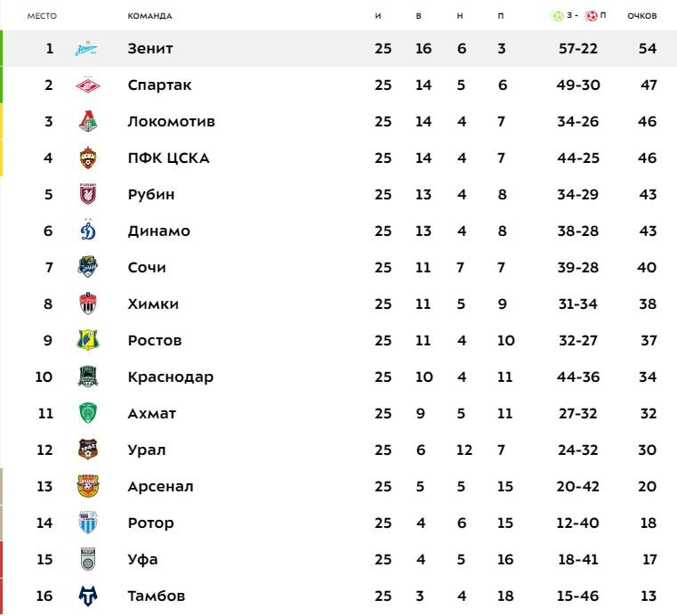Sort by the ОЧКОВ column header
This screenshot has width=677, height=616.
click(x=642, y=16)
